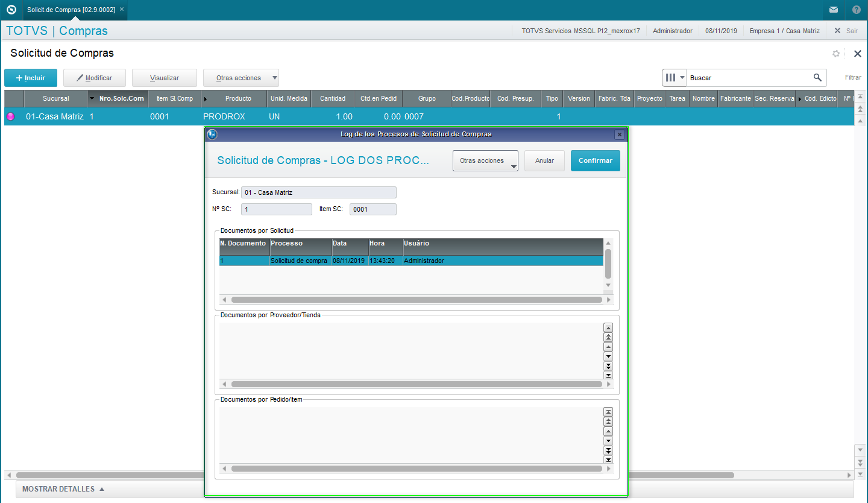Click the magnifier search icon in Buscar field
Screen dimensions: 868x503
pyautogui.click(x=817, y=77)
